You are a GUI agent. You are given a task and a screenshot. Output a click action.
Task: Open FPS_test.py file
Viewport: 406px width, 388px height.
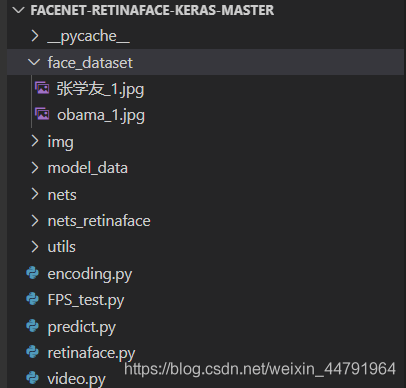pos(86,301)
